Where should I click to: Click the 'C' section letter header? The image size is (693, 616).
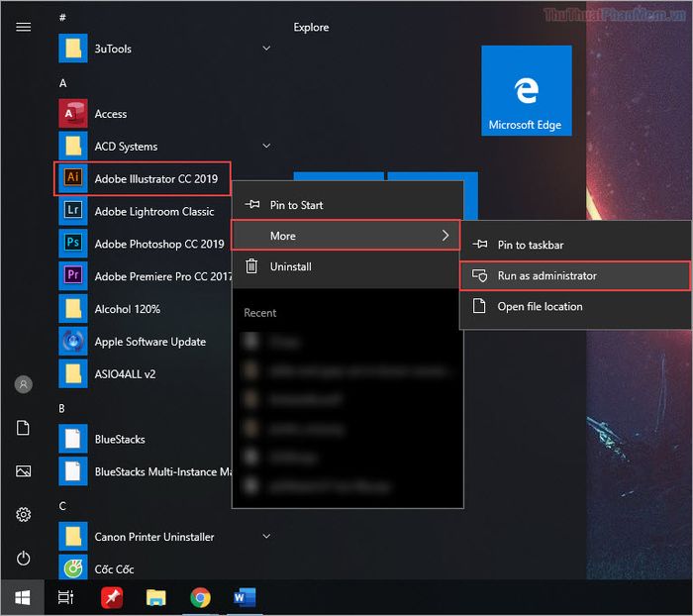[62, 506]
